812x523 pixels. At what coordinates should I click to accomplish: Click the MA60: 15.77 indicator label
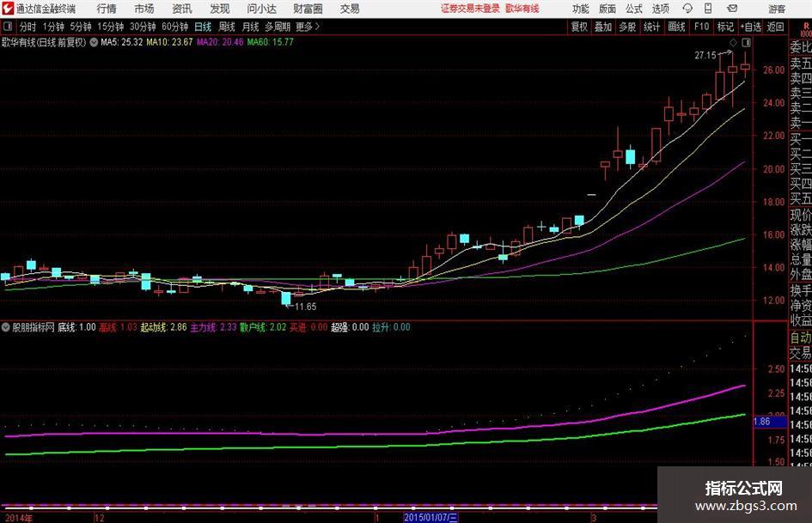pos(271,42)
